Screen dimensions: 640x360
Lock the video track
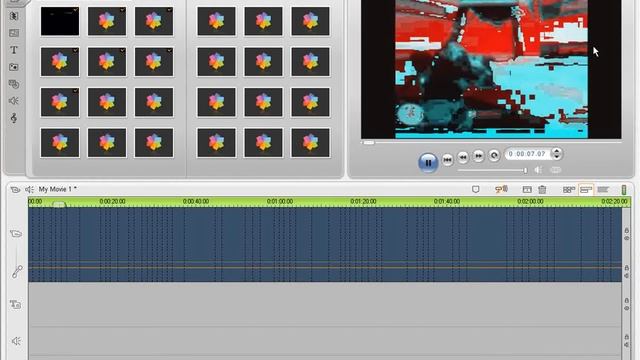point(627,231)
